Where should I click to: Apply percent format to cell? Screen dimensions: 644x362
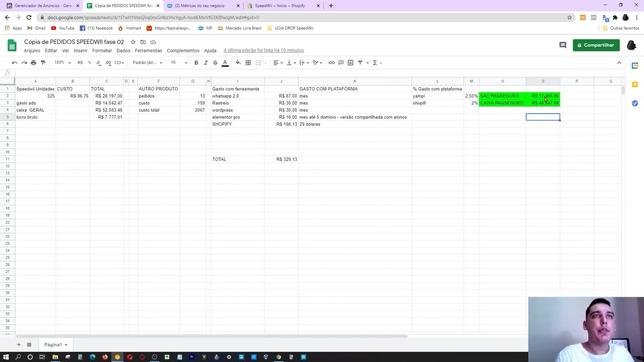point(90,63)
